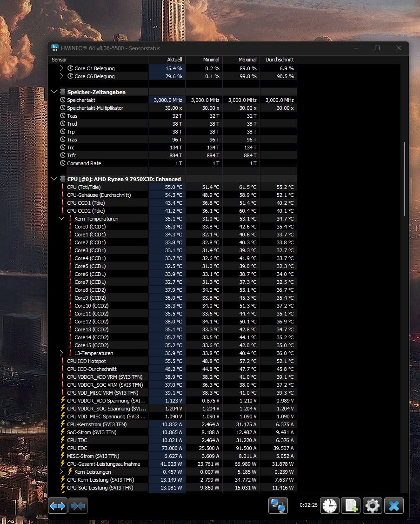Click the log file sheet icon
Image resolution: width=420 pixels, height=524 pixels.
(351, 506)
